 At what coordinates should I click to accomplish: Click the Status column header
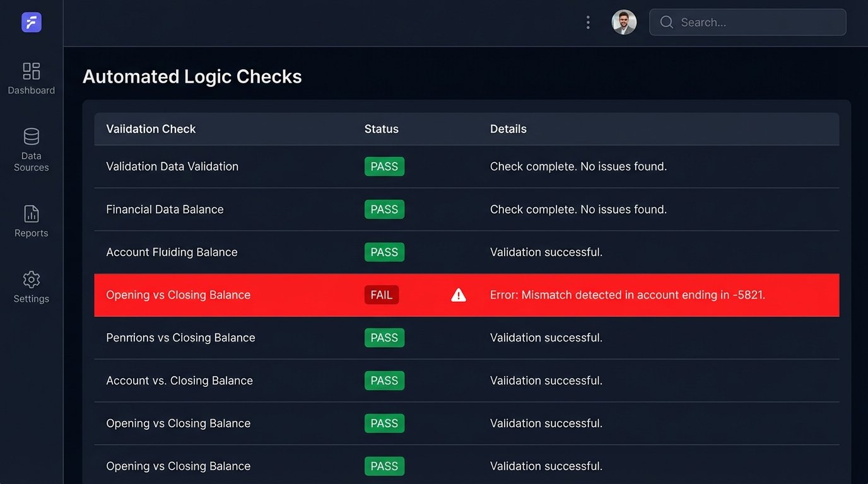[381, 129]
